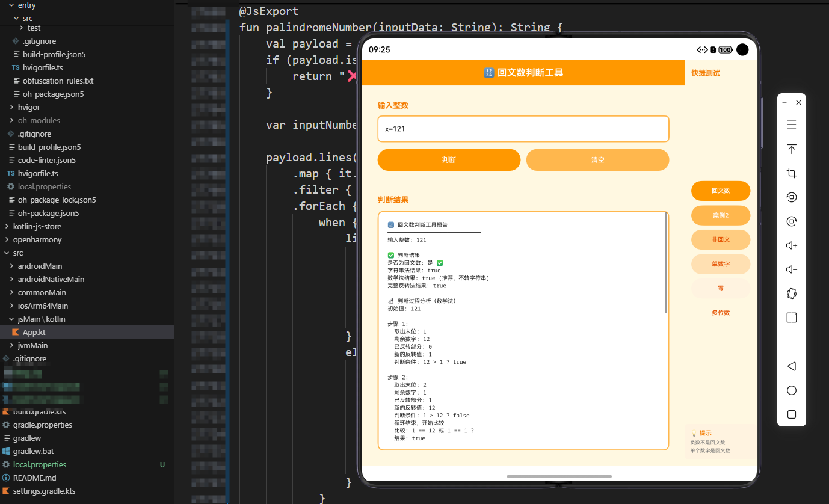Screen dimensions: 829x504
Task: Open gradle.properties file
Action: point(43,425)
